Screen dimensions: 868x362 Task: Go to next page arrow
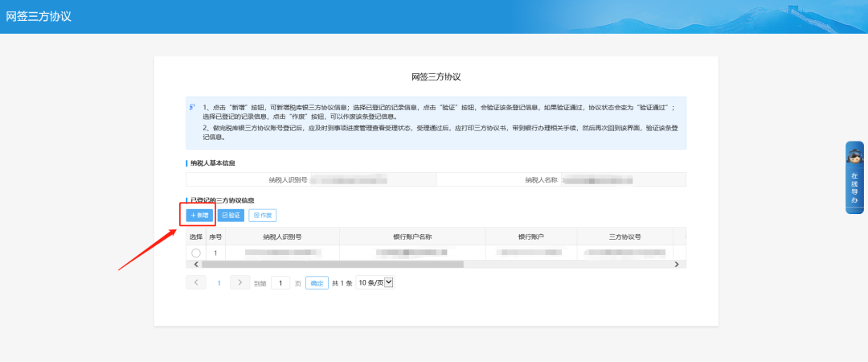[x=240, y=282]
